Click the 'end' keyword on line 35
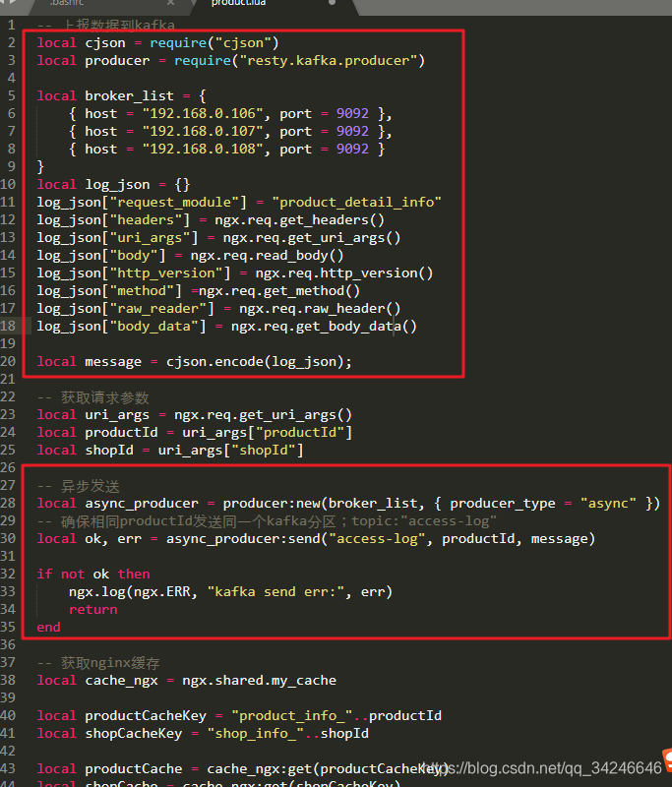The width and height of the screenshot is (672, 787). pos(48,628)
